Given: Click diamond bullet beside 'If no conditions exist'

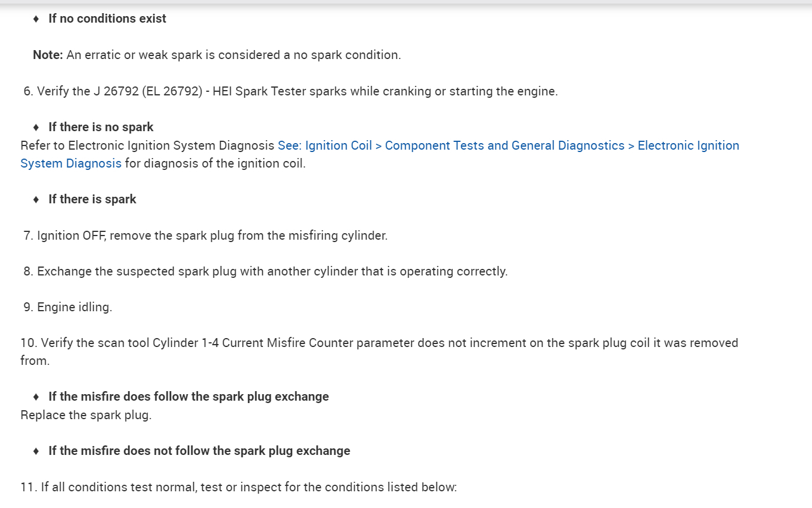Looking at the screenshot, I should point(36,19).
